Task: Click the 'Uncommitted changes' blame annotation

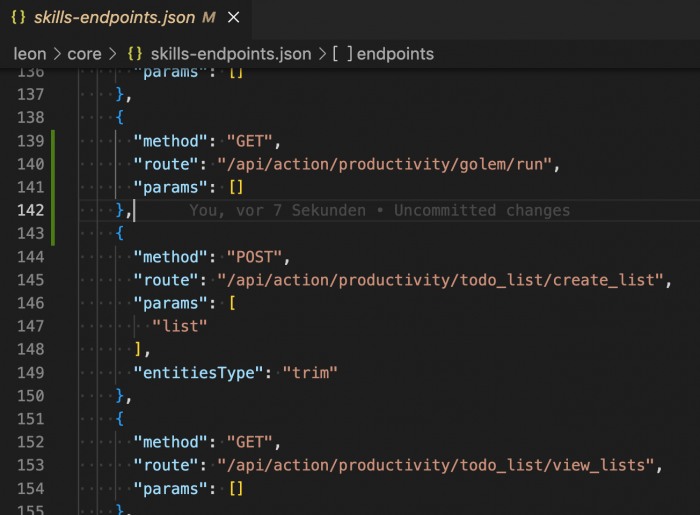Action: 482,210
